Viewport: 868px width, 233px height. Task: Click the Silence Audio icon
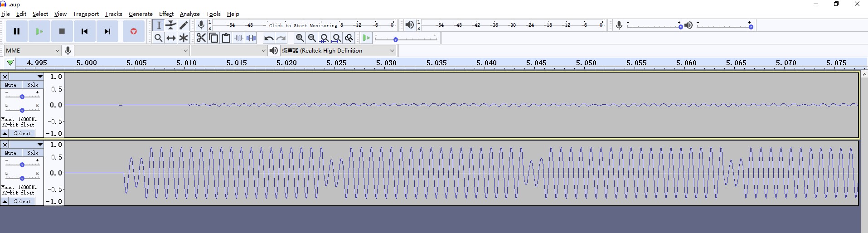coord(251,38)
